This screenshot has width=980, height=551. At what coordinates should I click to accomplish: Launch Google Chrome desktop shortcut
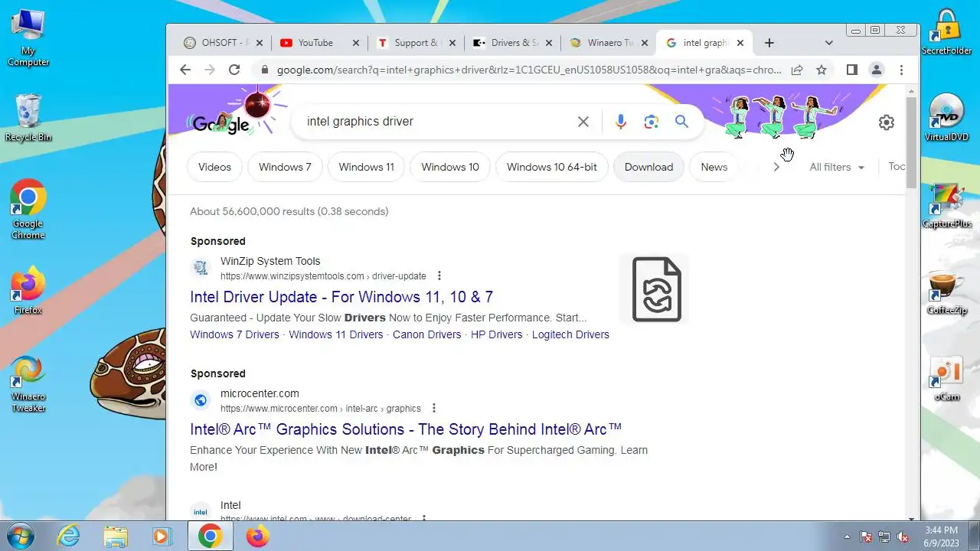[28, 209]
